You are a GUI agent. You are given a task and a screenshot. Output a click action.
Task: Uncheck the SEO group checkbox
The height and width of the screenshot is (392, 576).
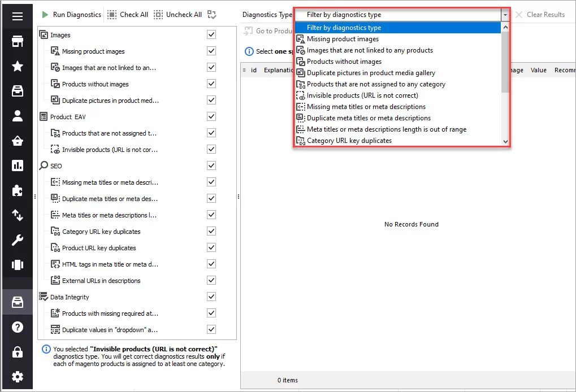[x=211, y=165]
